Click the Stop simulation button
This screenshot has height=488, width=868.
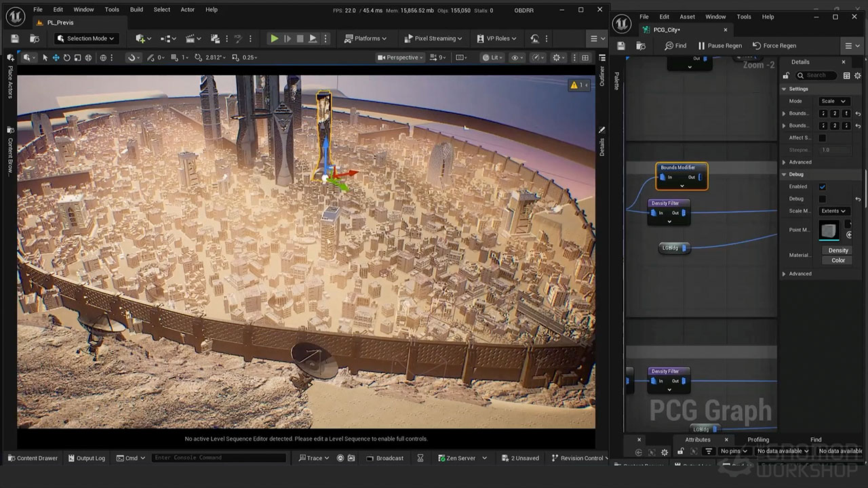pos(300,39)
